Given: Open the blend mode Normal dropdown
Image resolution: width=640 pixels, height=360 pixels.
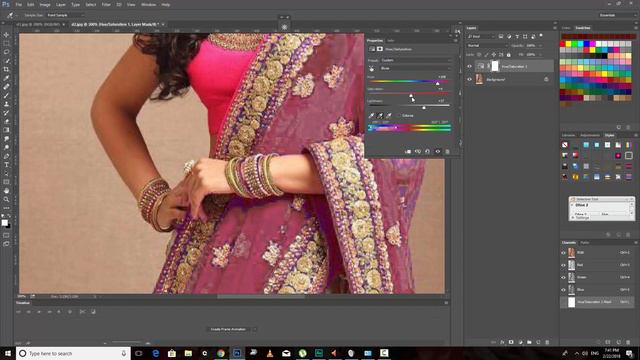Looking at the screenshot, I should pyautogui.click(x=486, y=45).
